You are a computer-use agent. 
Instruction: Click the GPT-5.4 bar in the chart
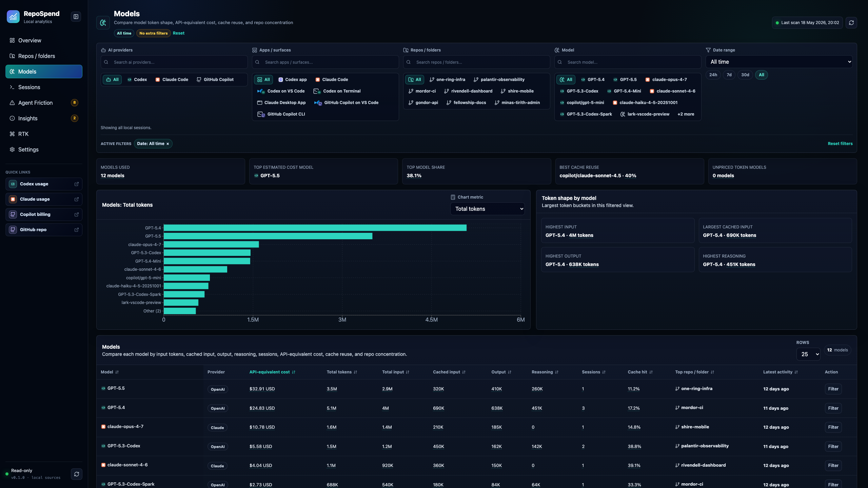pos(315,228)
